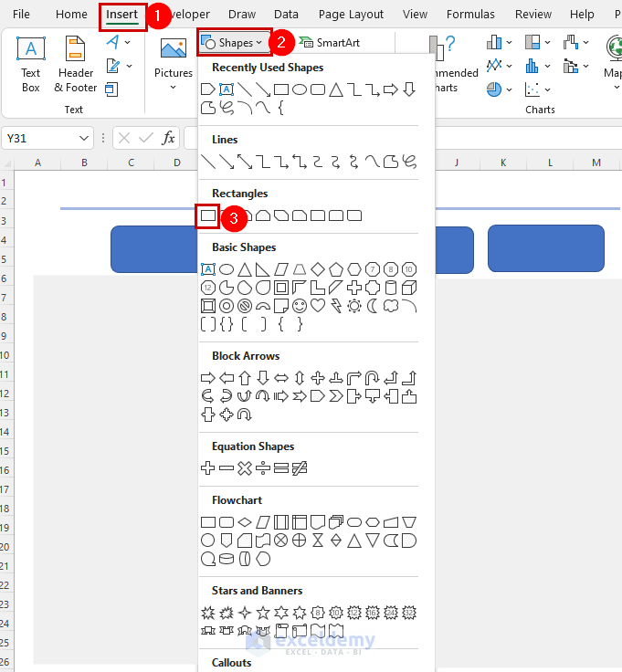The image size is (622, 672).
Task: Choose the Division Sign equation shape
Action: click(x=263, y=468)
